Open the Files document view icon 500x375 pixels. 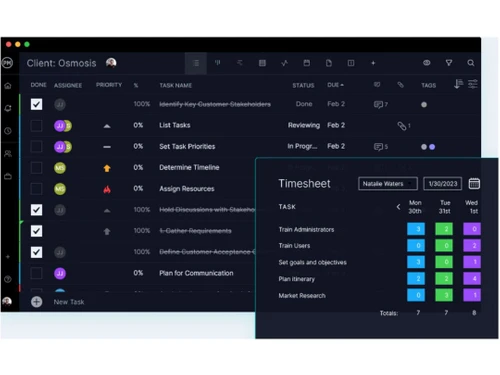pyautogui.click(x=329, y=63)
